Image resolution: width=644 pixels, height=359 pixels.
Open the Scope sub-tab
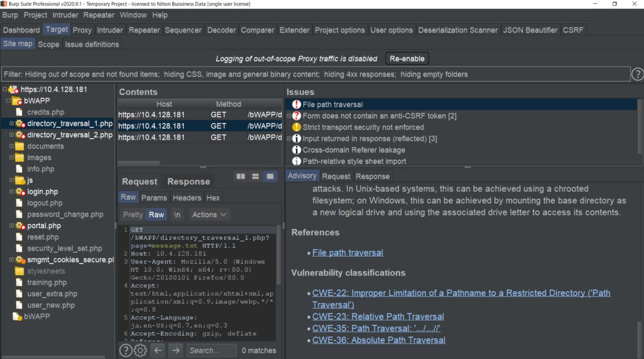(x=48, y=44)
